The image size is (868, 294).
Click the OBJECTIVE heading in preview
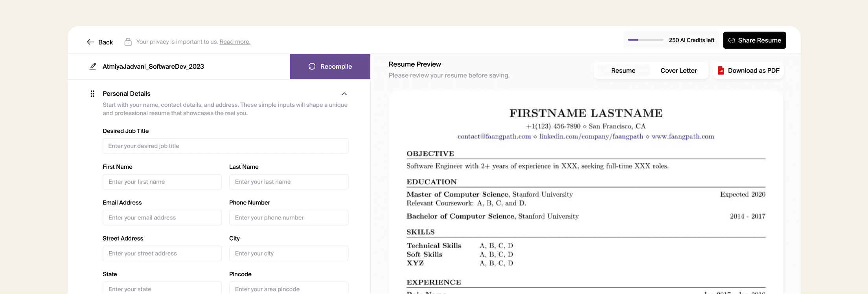pyautogui.click(x=430, y=153)
